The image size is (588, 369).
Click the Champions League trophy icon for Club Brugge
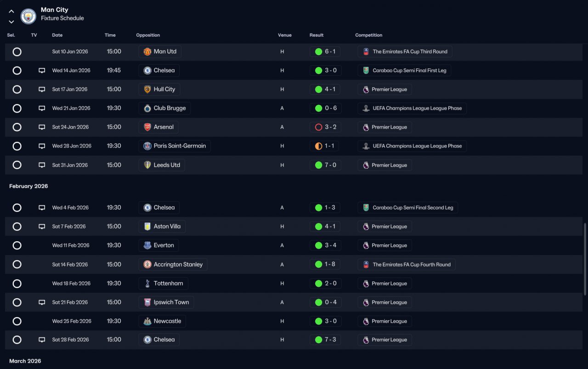[366, 108]
